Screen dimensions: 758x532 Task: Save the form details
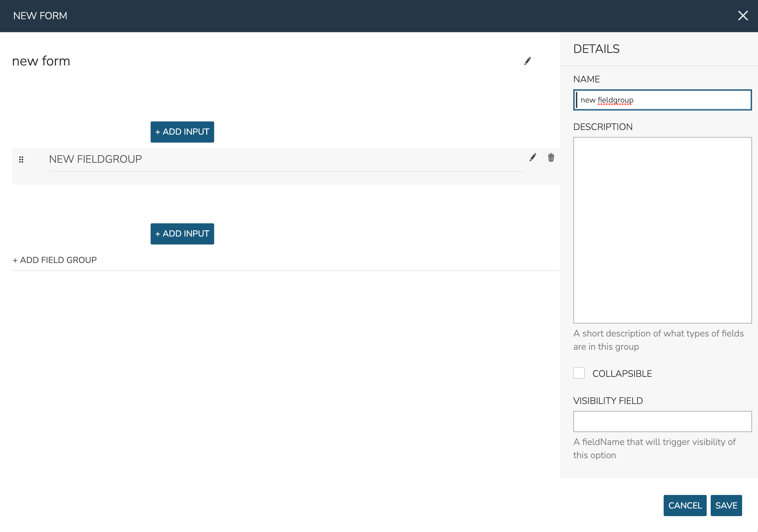click(x=726, y=505)
